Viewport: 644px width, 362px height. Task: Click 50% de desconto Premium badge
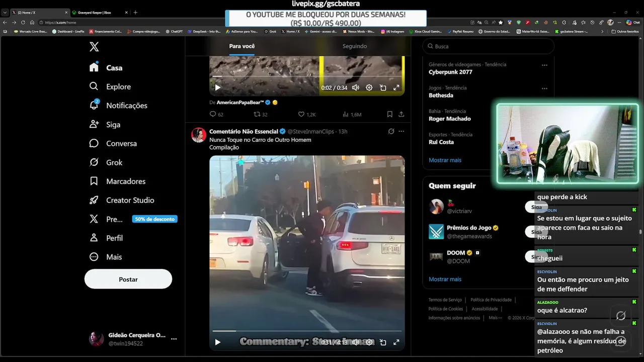pyautogui.click(x=154, y=219)
